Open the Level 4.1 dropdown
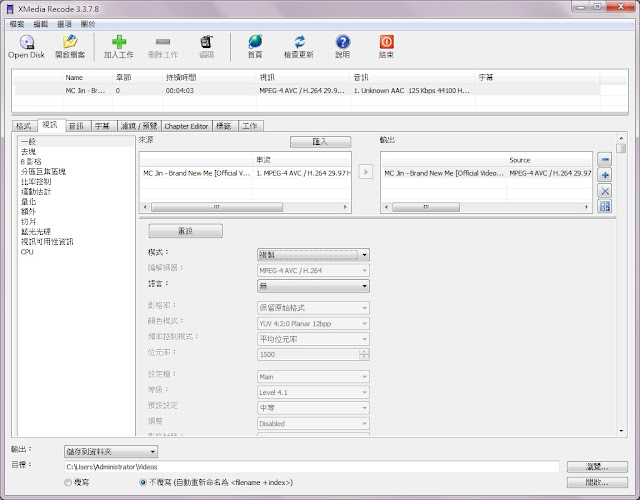 tap(313, 392)
